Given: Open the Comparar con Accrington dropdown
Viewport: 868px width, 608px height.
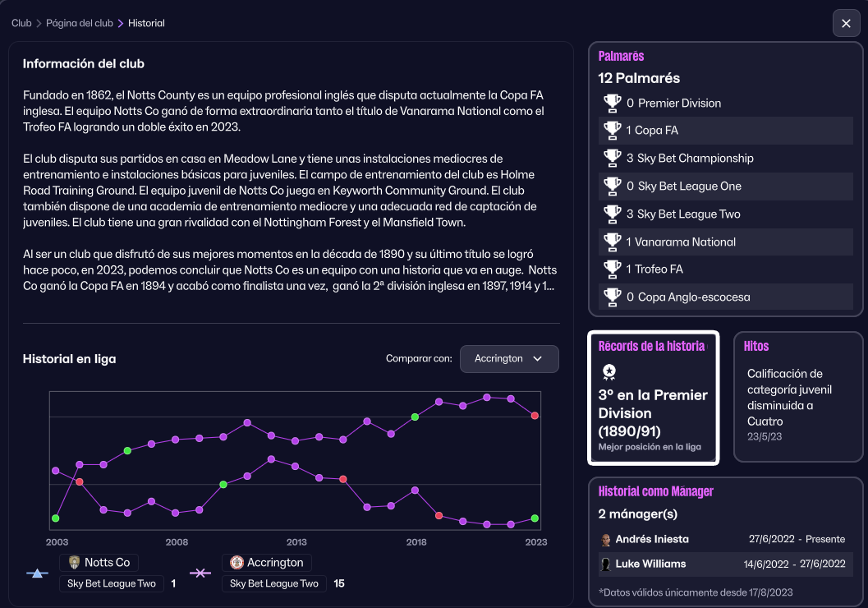Looking at the screenshot, I should [x=509, y=359].
